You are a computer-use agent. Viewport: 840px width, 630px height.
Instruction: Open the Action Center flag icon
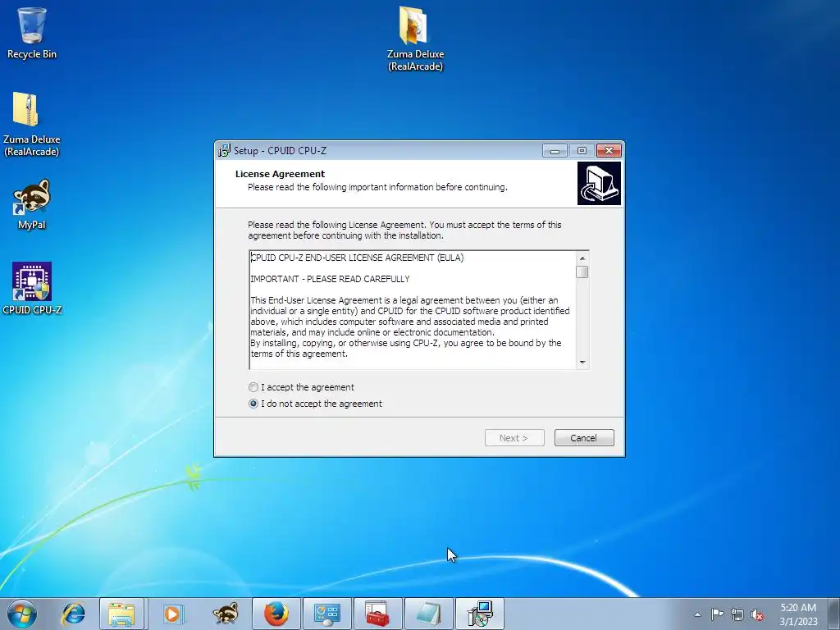click(717, 614)
